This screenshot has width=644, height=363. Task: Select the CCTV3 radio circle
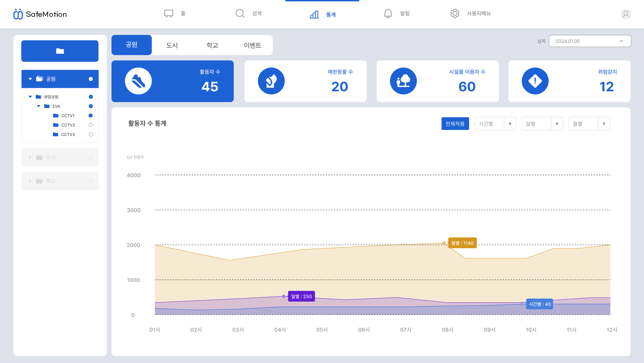coord(91,134)
